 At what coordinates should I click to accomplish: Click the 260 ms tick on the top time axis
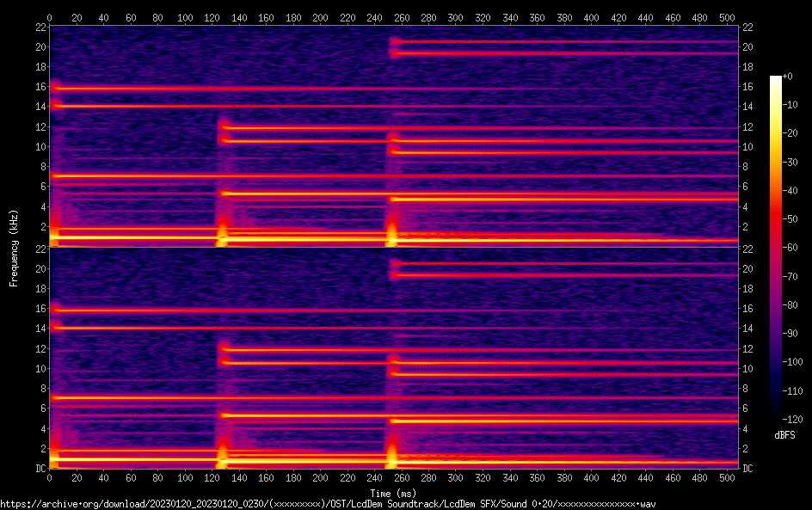click(x=402, y=17)
